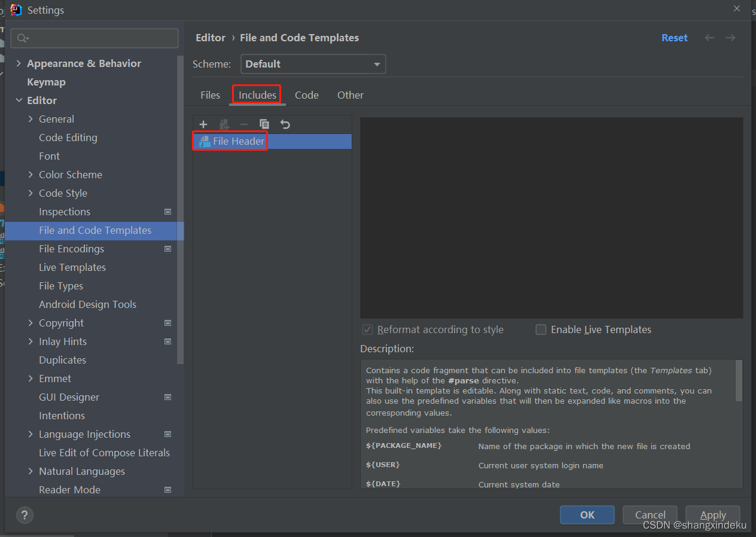The width and height of the screenshot is (756, 537).
Task: Switch to the Files tab
Action: [x=210, y=95]
